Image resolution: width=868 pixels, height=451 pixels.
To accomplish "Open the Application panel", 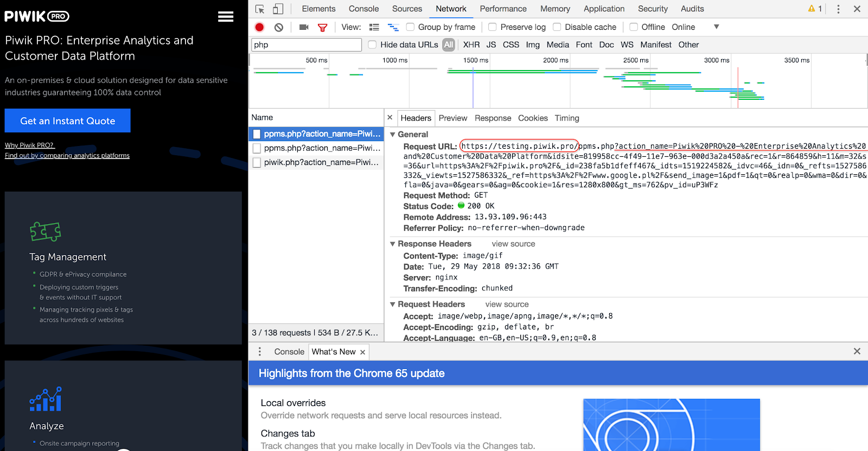I will tap(604, 9).
